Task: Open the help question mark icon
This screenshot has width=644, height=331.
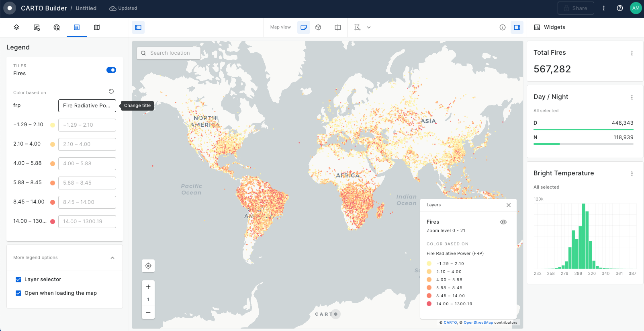Action: tap(620, 8)
